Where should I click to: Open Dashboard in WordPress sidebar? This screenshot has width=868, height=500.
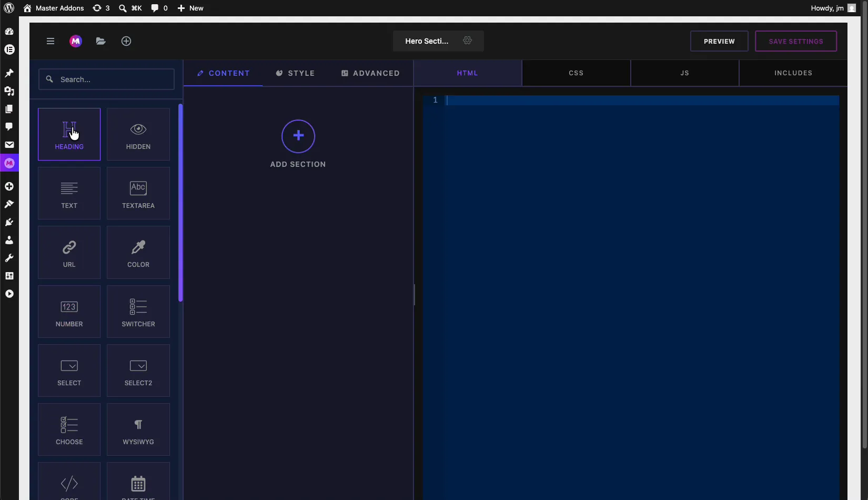click(9, 32)
